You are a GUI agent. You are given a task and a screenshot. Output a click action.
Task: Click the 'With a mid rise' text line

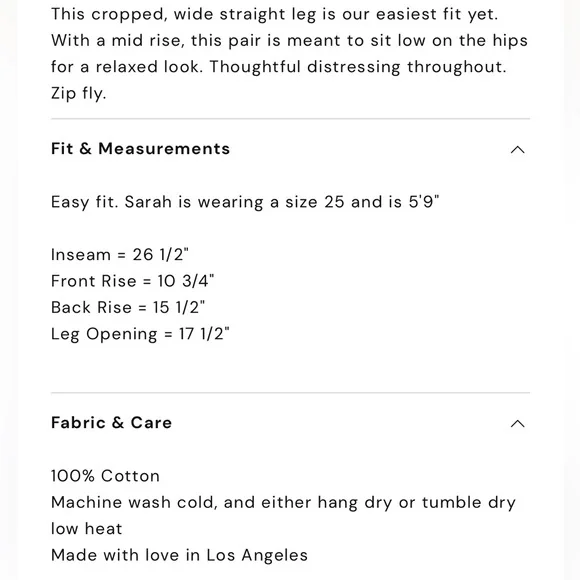click(289, 41)
